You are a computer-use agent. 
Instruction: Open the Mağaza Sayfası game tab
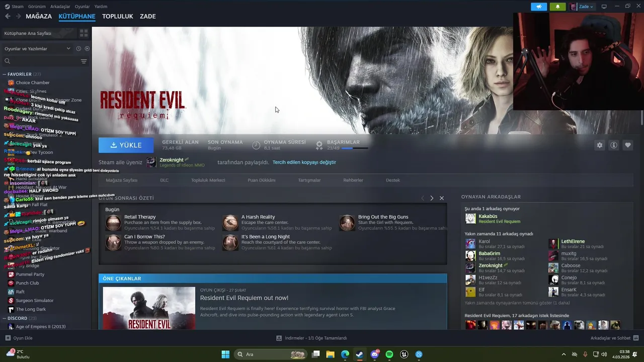point(122,180)
